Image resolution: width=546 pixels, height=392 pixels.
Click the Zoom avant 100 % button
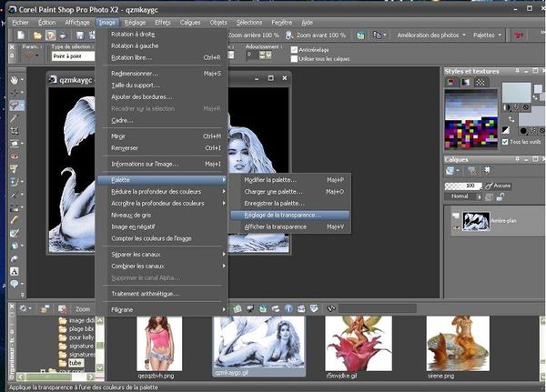pyautogui.click(x=316, y=35)
